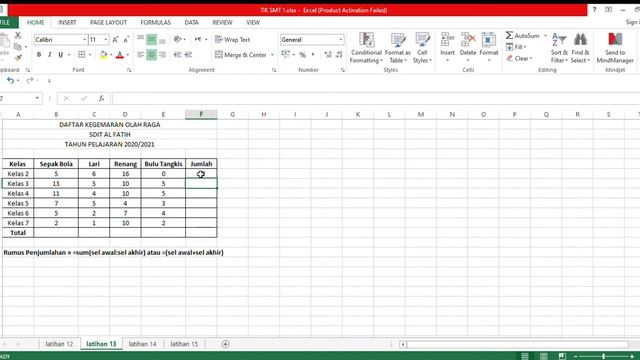The image size is (640, 360).
Task: Align text right
Action: [x=162, y=55]
